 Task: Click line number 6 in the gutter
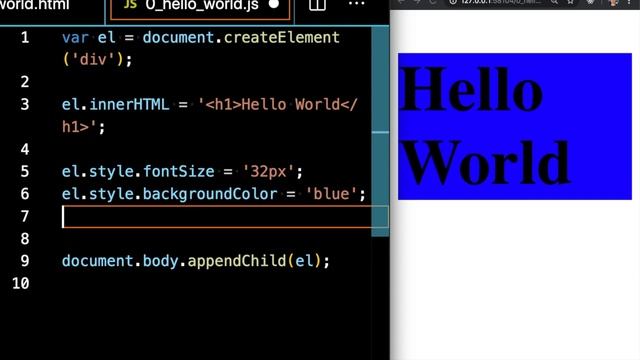[x=25, y=194]
